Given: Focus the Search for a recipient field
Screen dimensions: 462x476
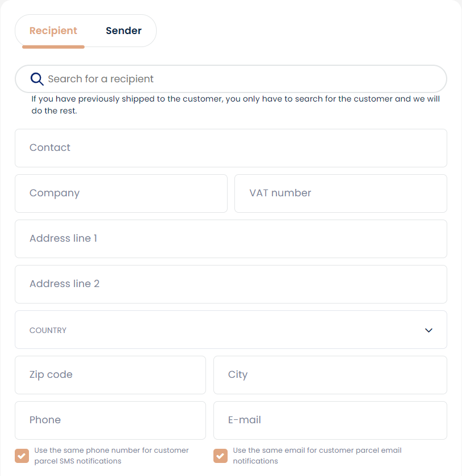Looking at the screenshot, I should click(231, 79).
